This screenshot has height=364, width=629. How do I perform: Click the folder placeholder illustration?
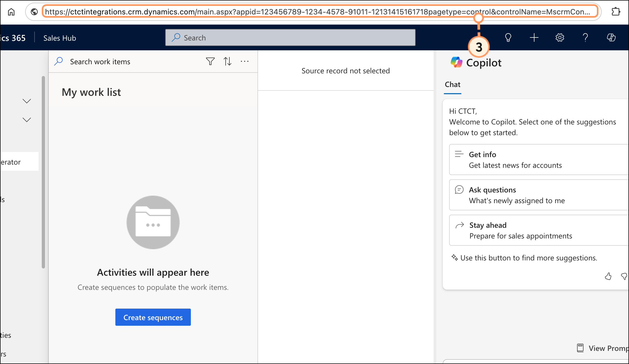point(153,222)
